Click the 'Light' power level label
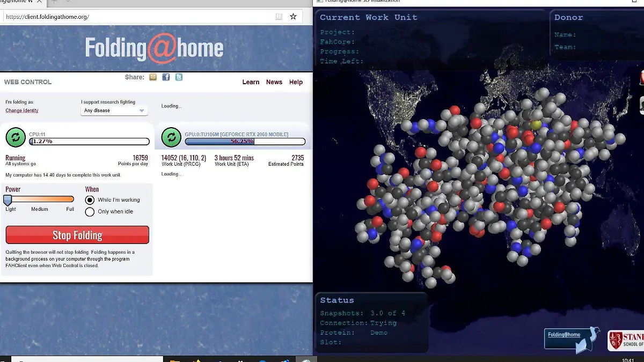Viewport: 644px width, 362px height. click(11, 209)
